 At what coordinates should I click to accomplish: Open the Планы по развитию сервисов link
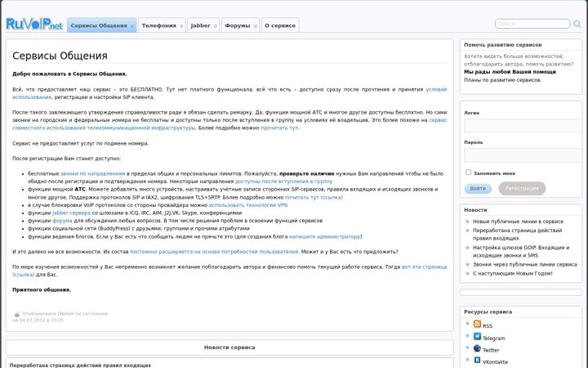coord(502,80)
